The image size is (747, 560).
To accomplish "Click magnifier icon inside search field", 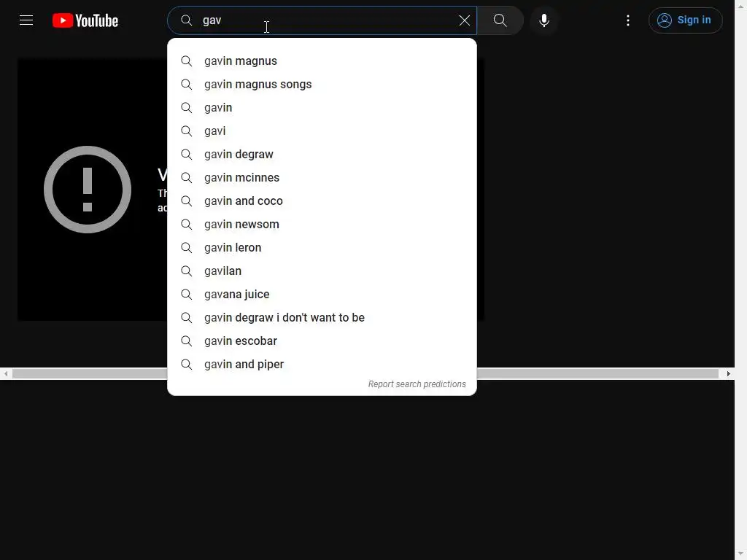I will (x=186, y=20).
